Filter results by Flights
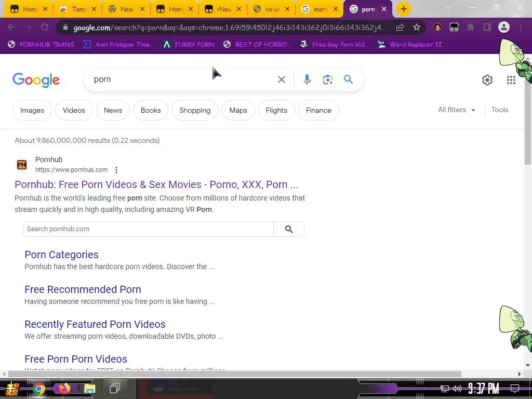This screenshot has width=532, height=399. (x=276, y=110)
